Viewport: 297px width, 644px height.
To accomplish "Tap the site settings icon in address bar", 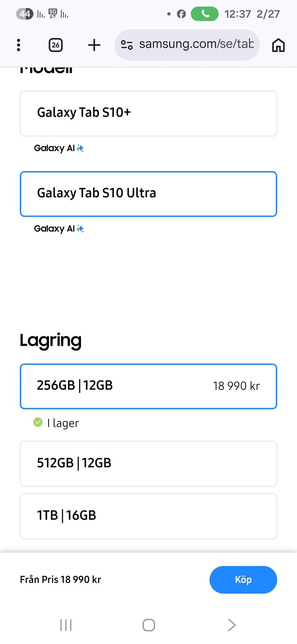I will point(127,45).
